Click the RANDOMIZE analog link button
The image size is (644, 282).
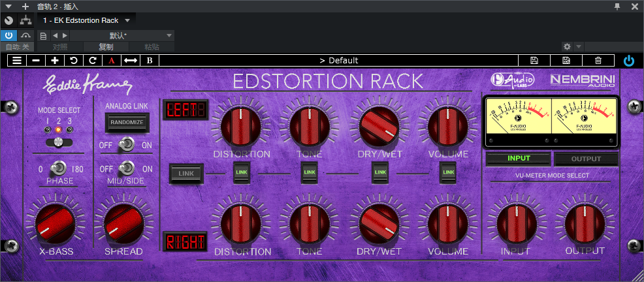(127, 122)
